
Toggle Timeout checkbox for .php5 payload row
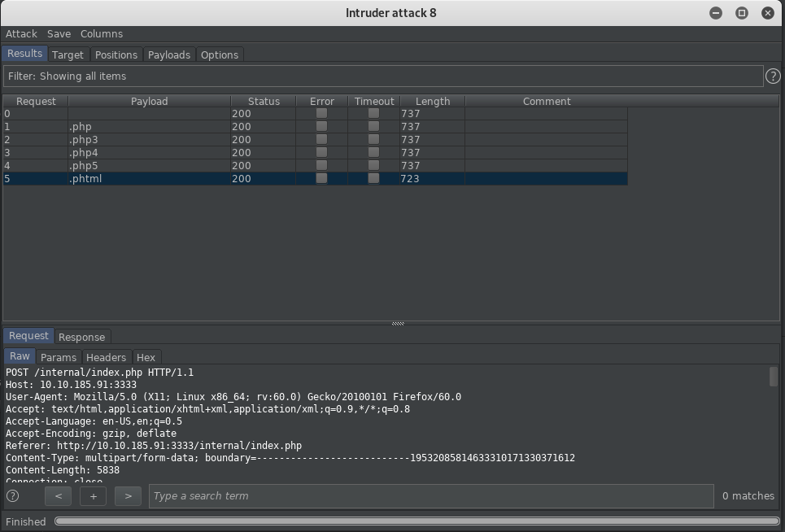point(373,166)
